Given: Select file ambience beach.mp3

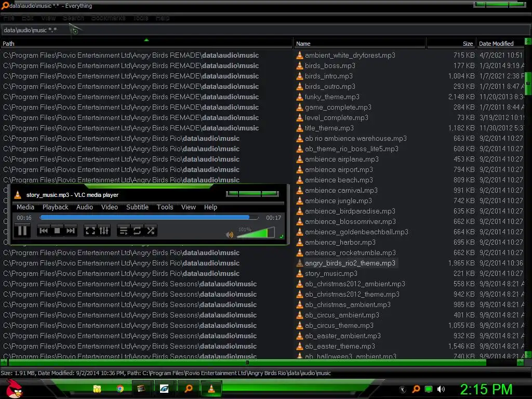Looking at the screenshot, I should (339, 180).
